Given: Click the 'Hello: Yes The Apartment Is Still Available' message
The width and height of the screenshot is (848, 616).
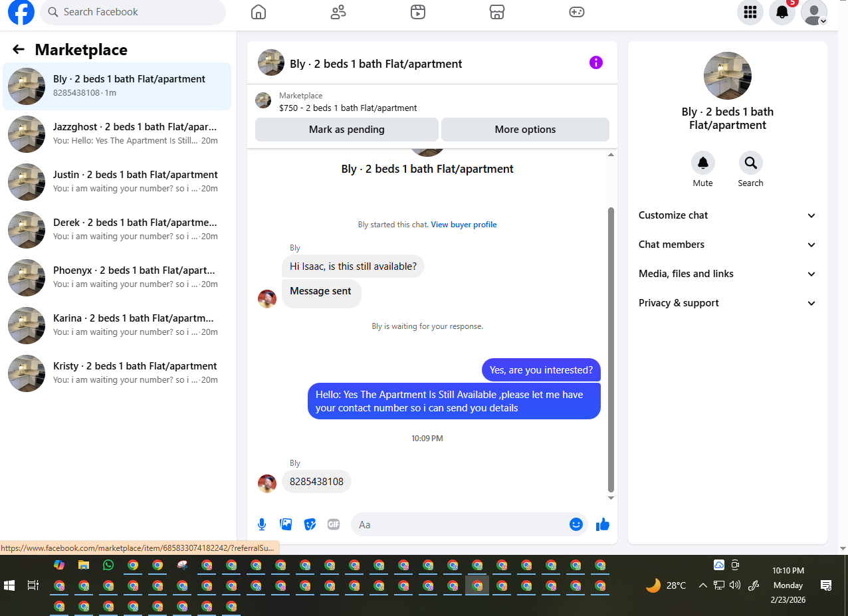Looking at the screenshot, I should point(454,401).
